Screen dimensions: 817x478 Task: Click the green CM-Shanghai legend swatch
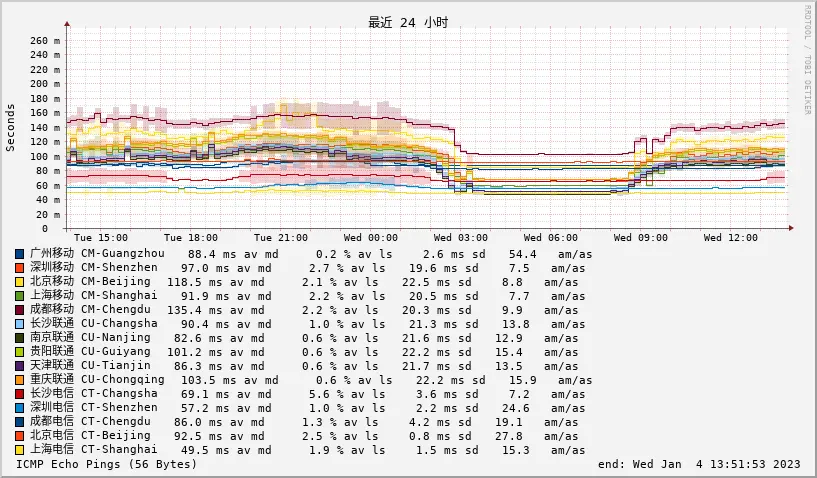pyautogui.click(x=20, y=296)
